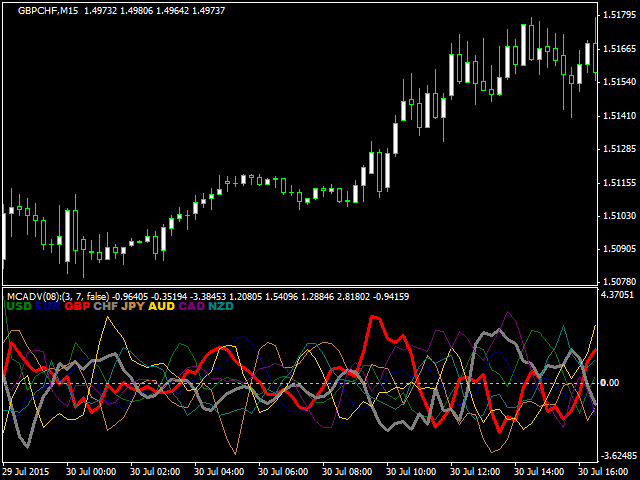Click price level 1.51665 on the price scale
The width and height of the screenshot is (640, 480).
(x=619, y=49)
